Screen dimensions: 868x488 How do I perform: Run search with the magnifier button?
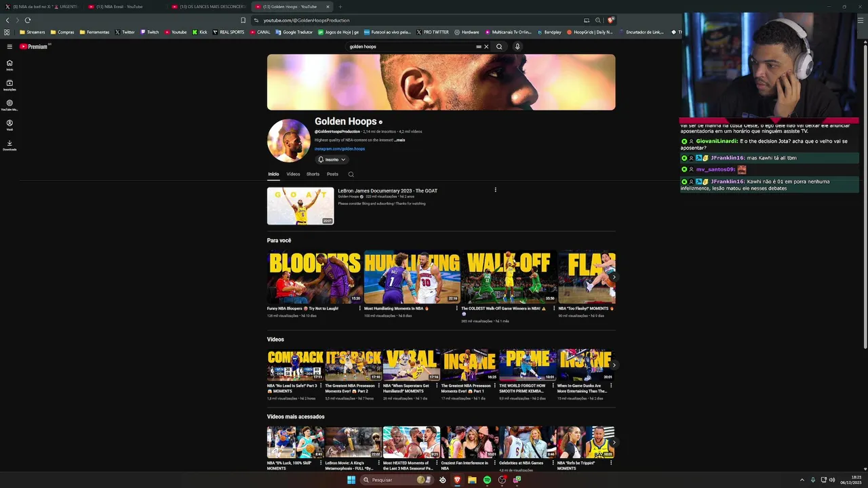499,47
